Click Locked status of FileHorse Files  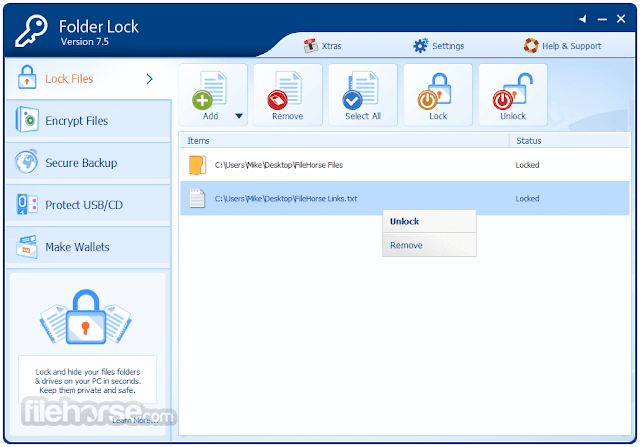tap(527, 165)
